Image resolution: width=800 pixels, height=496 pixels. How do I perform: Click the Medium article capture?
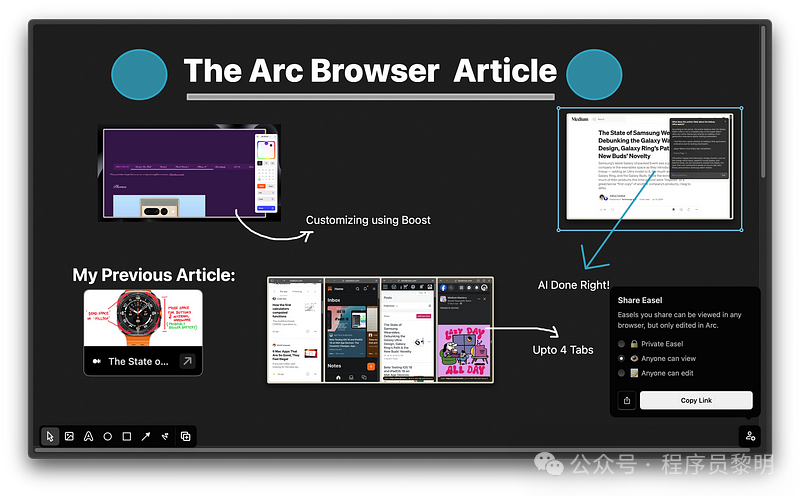point(649,167)
